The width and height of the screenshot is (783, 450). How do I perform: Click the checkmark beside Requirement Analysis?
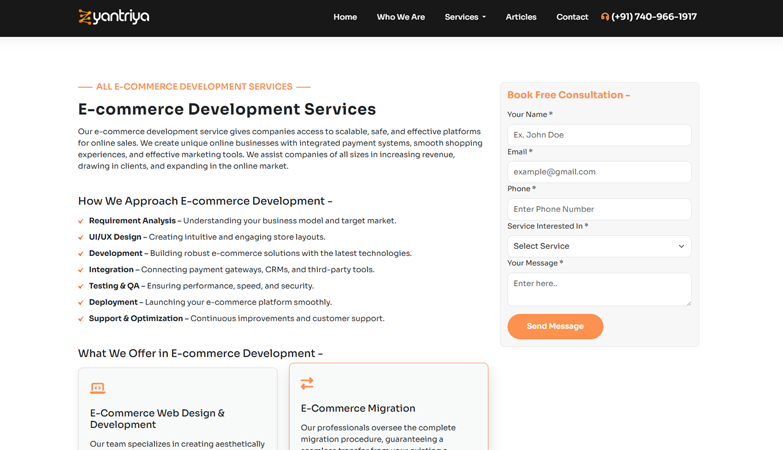pyautogui.click(x=81, y=221)
